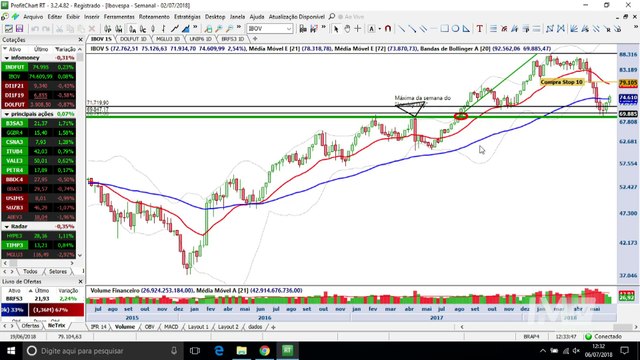The image size is (640, 360).
Task: Open the Roteamento menu
Action: click(154, 17)
